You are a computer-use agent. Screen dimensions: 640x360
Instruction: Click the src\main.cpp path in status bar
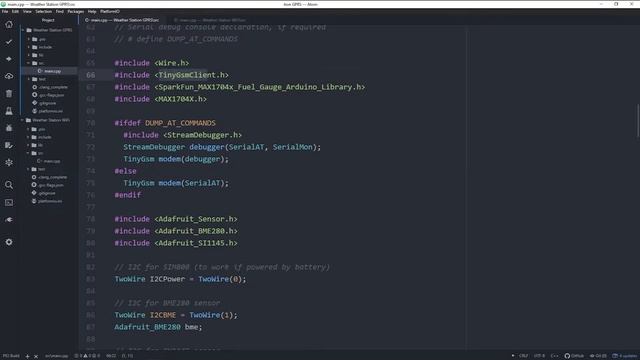57,356
